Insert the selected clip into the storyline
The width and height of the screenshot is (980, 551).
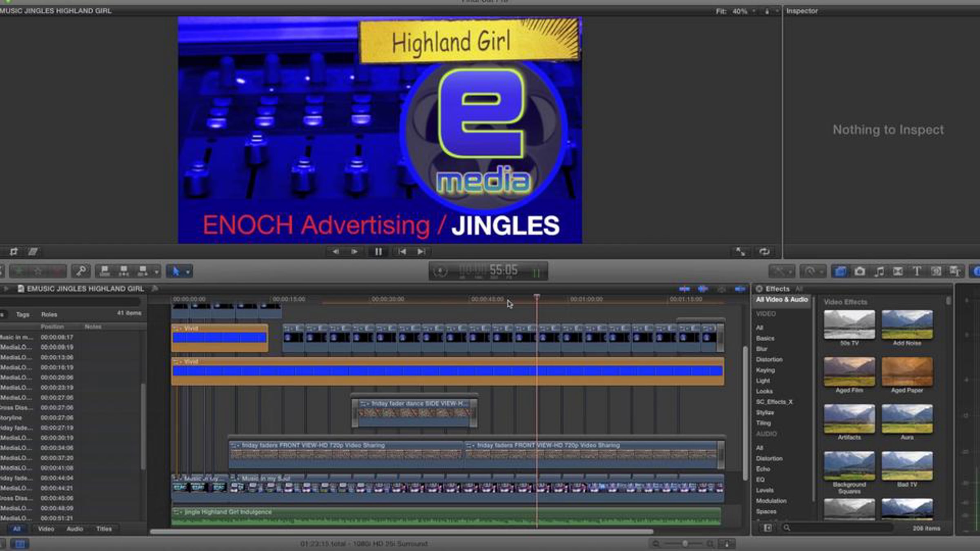(x=124, y=271)
